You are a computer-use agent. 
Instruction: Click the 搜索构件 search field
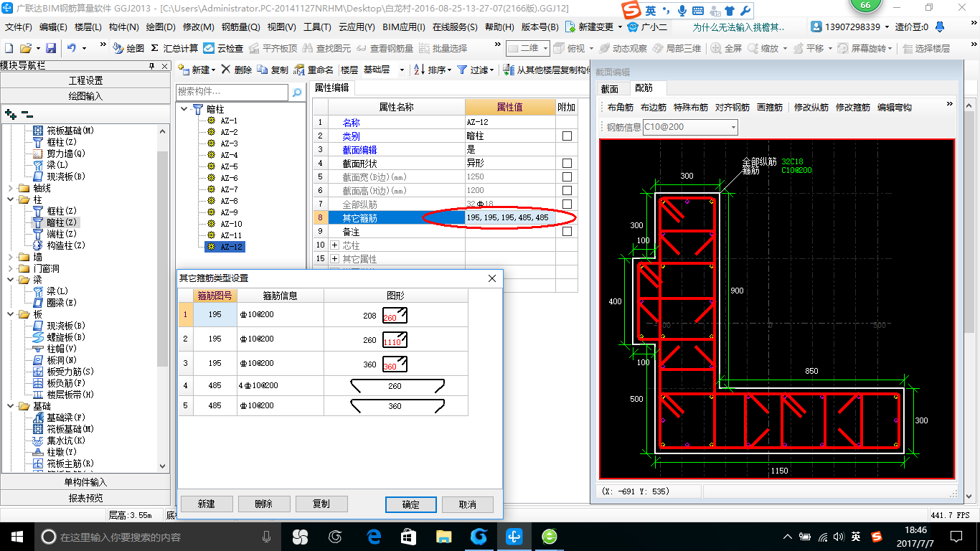[232, 93]
